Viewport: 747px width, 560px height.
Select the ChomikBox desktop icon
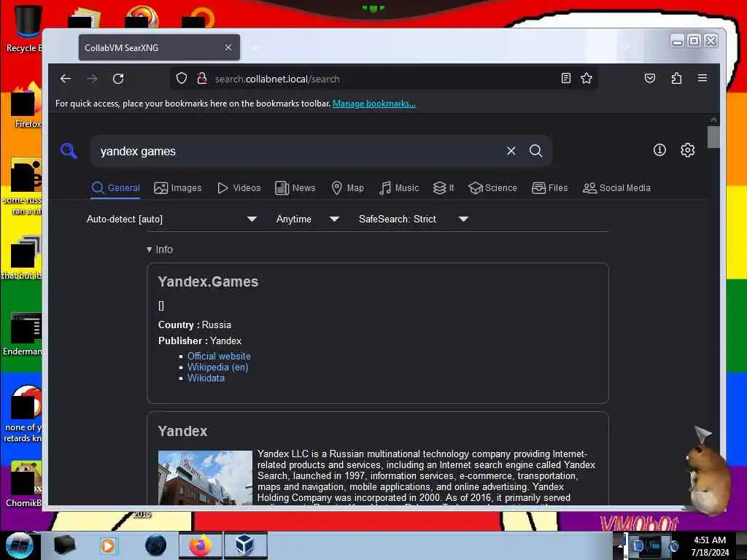25,483
